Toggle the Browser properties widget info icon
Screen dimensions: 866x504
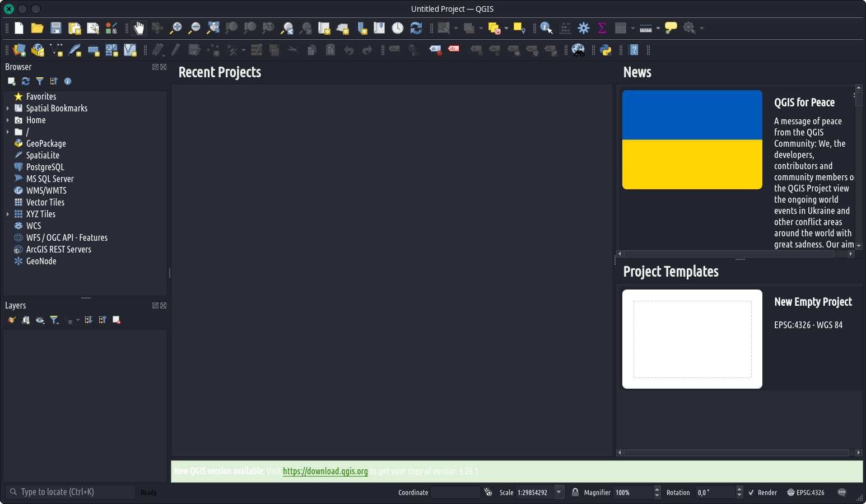(x=68, y=81)
